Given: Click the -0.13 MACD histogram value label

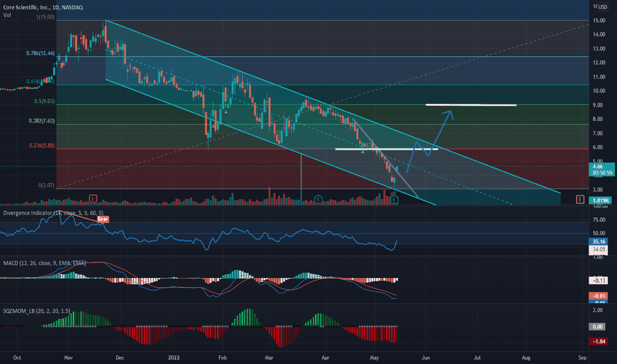Looking at the screenshot, I should (598, 281).
